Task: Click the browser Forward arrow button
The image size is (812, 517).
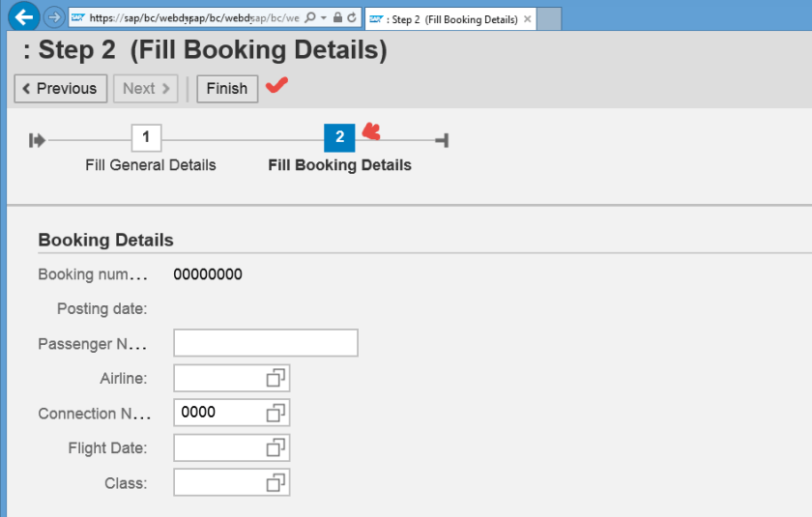Action: point(54,17)
